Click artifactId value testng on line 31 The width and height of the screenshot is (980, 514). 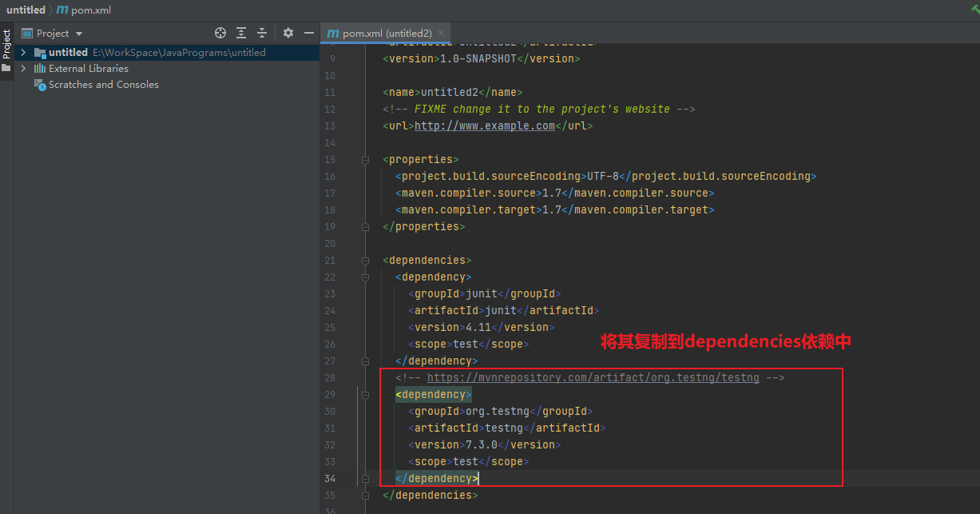[504, 428]
